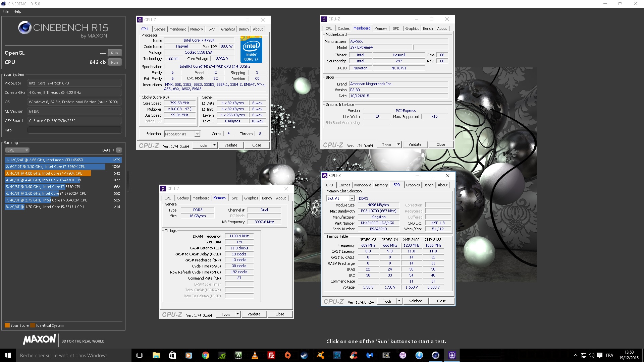Switch to About tab in CPU-Z SPD window
The height and width of the screenshot is (362, 644).
(443, 185)
